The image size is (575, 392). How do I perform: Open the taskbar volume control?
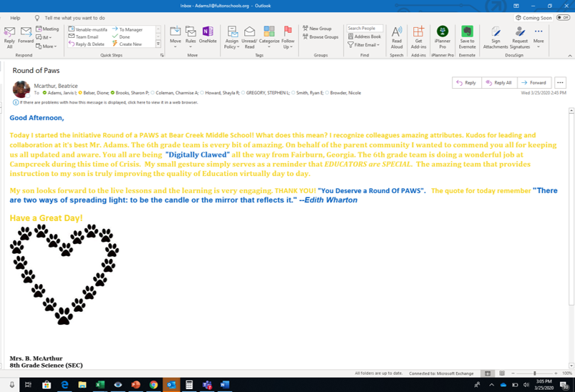pyautogui.click(x=526, y=385)
